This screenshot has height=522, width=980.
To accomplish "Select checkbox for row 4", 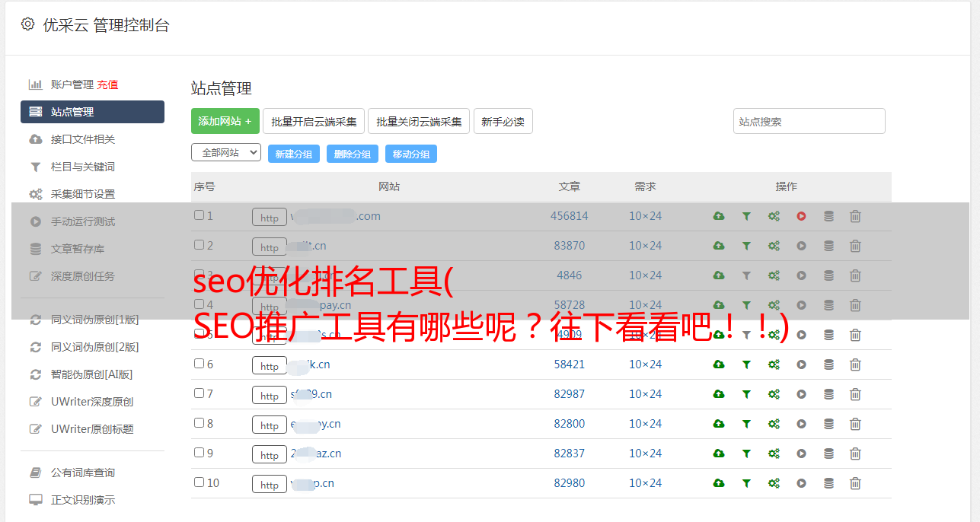I will [199, 304].
